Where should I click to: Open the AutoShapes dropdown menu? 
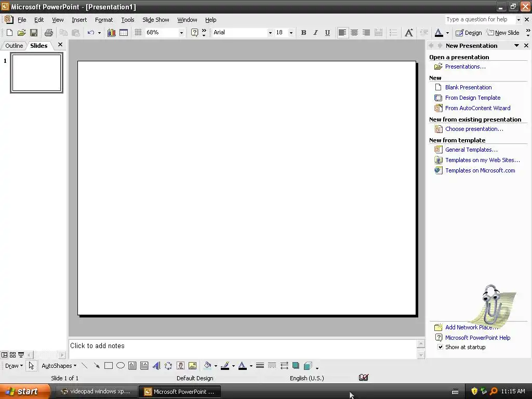click(59, 366)
